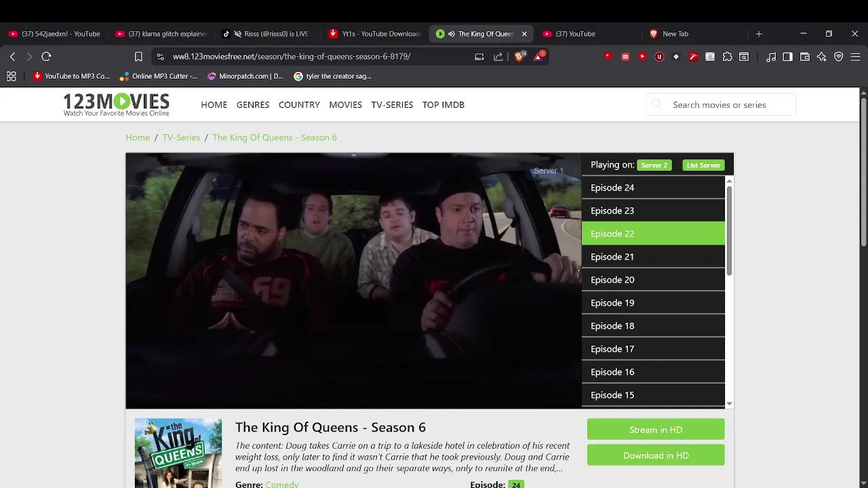Open the red circular U extension
The height and width of the screenshot is (488, 868).
659,57
